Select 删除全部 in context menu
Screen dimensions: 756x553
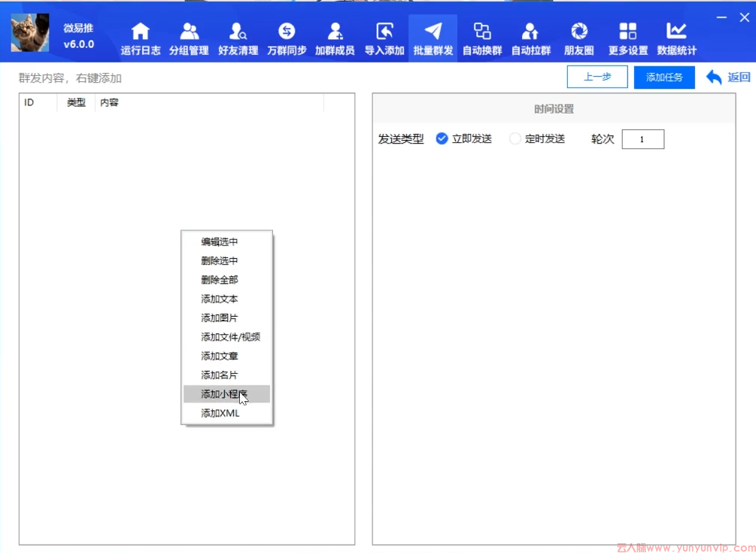coord(220,280)
